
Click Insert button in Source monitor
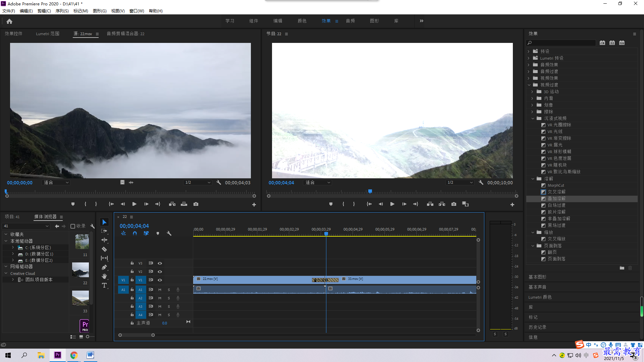[x=172, y=204]
